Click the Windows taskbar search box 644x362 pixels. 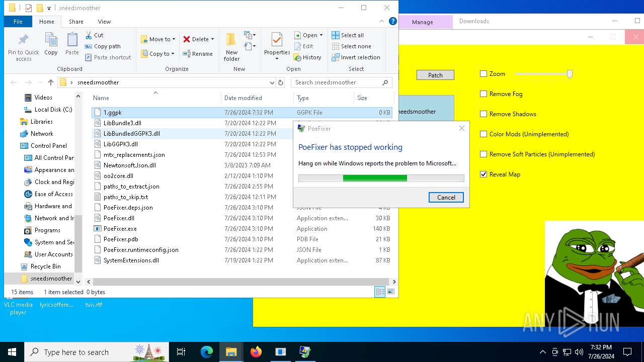(x=97, y=352)
